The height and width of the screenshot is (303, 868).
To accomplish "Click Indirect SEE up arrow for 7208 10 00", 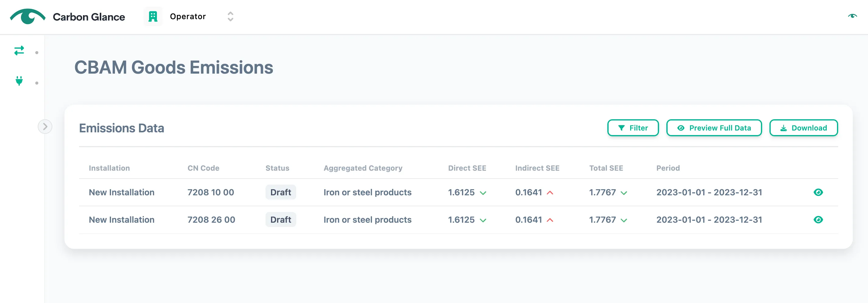I will (x=550, y=193).
